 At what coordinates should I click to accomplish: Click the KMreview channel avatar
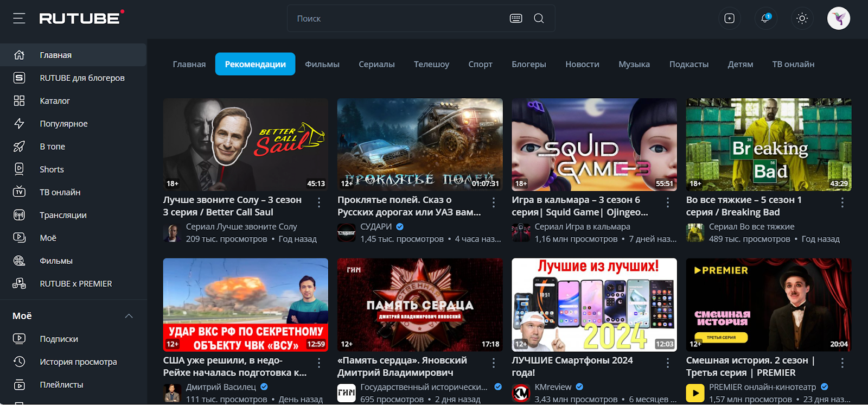521,393
